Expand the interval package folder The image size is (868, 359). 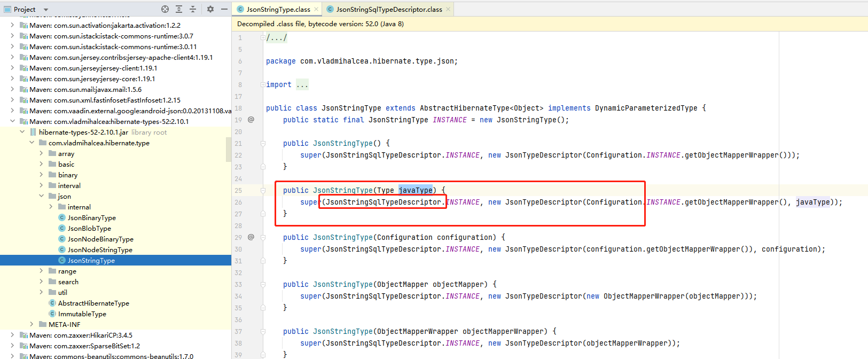41,185
